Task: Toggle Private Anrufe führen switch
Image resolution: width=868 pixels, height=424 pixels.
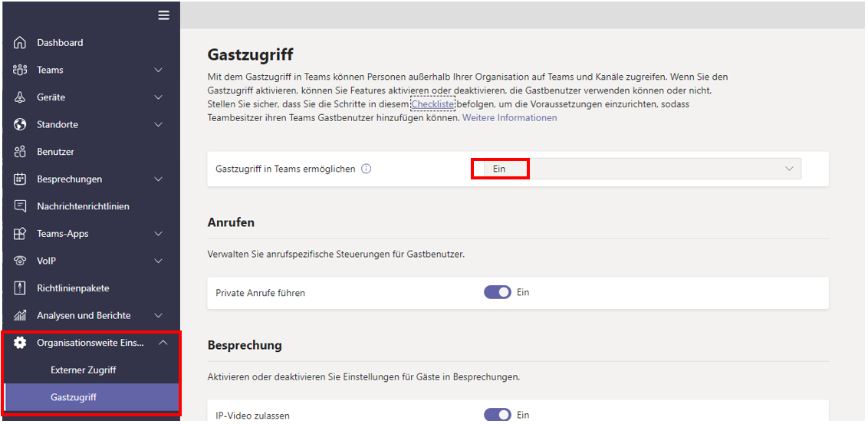Action: pyautogui.click(x=497, y=292)
